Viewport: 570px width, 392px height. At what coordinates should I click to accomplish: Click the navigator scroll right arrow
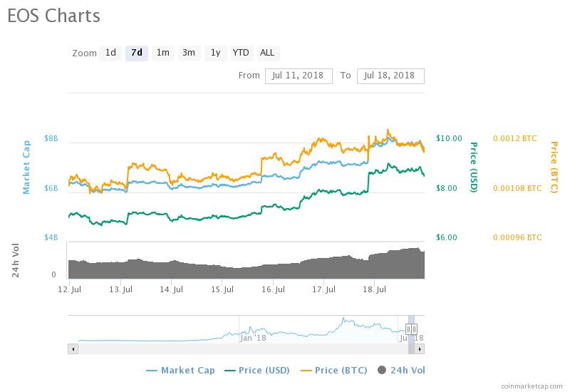point(420,349)
